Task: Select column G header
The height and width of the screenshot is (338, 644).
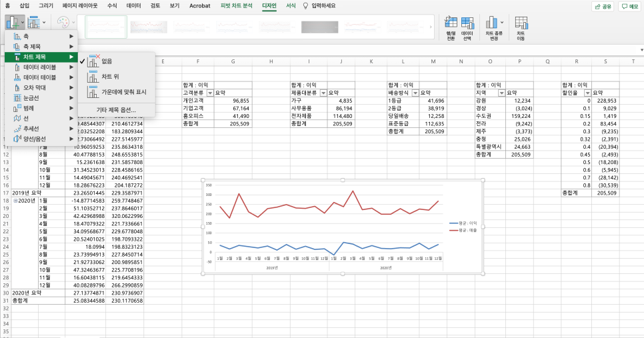Action: (233, 61)
